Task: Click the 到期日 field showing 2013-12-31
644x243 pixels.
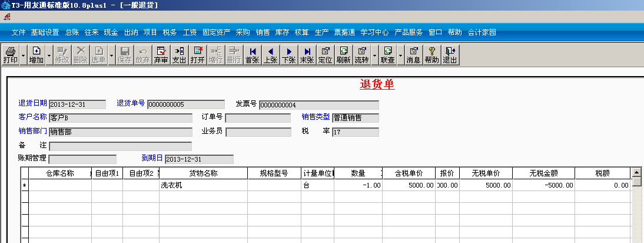Action: (199, 159)
